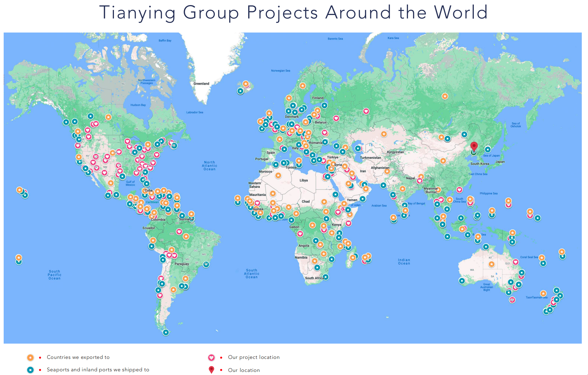Click the teal port marker in the Sea of Japan
This screenshot has height=375, width=588.
pos(488,149)
